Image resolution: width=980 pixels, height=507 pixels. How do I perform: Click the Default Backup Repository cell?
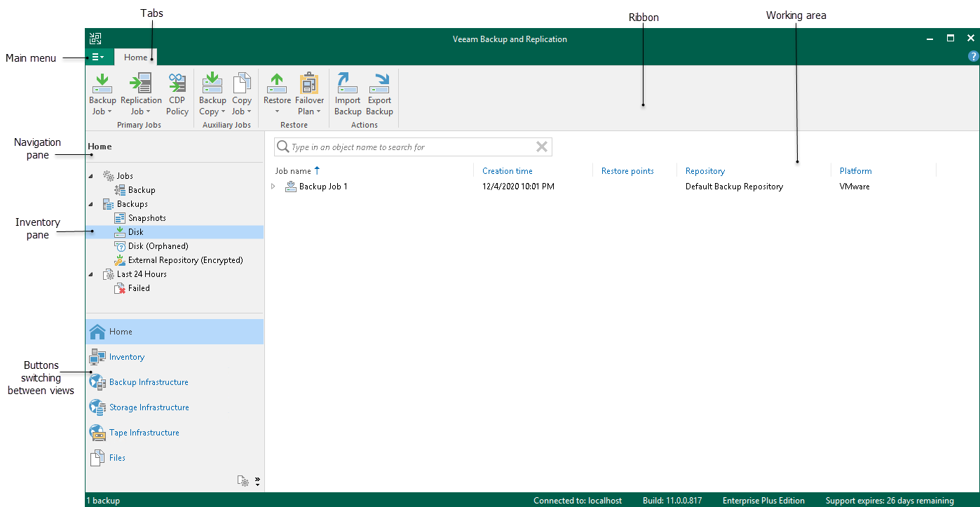click(x=734, y=187)
